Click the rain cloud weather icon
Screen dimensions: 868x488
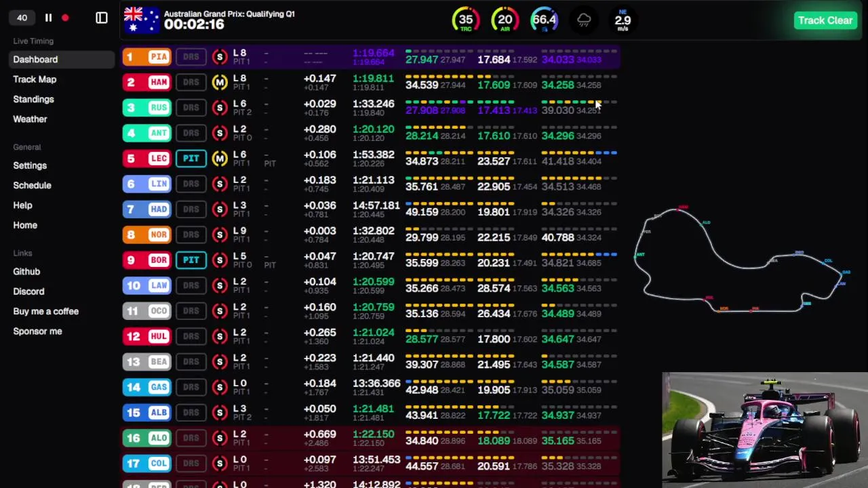click(x=584, y=20)
